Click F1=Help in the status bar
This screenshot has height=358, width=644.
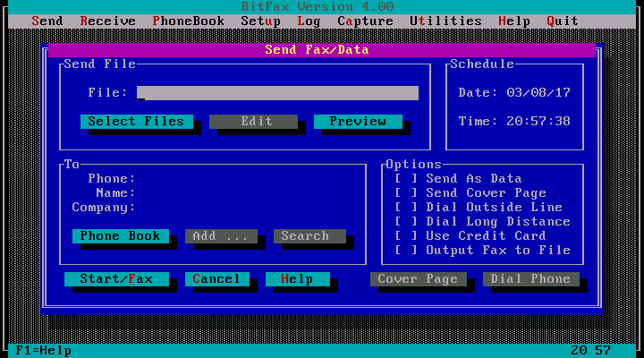click(43, 351)
